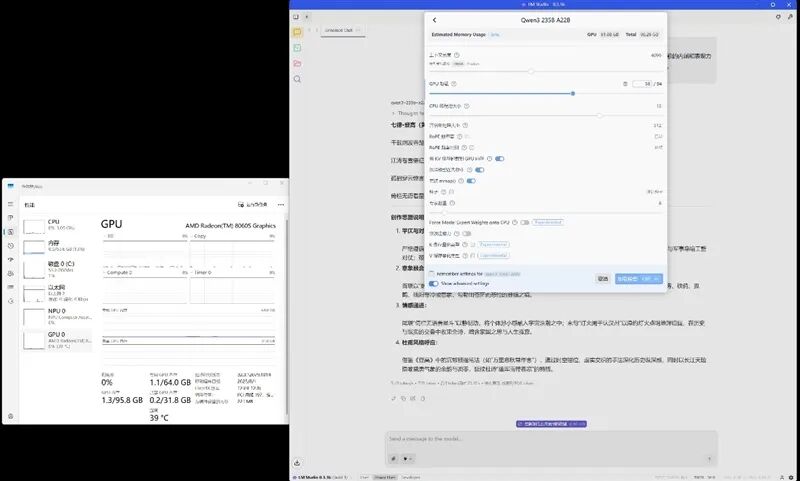Click the blue banner button above message box

(x=551, y=424)
